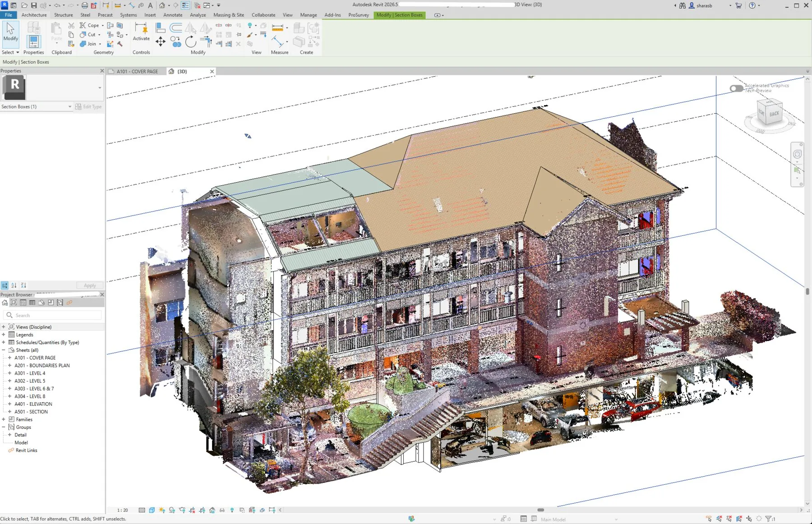Image resolution: width=812 pixels, height=524 pixels.
Task: Toggle Shadows in the view control bar
Action: click(172, 510)
